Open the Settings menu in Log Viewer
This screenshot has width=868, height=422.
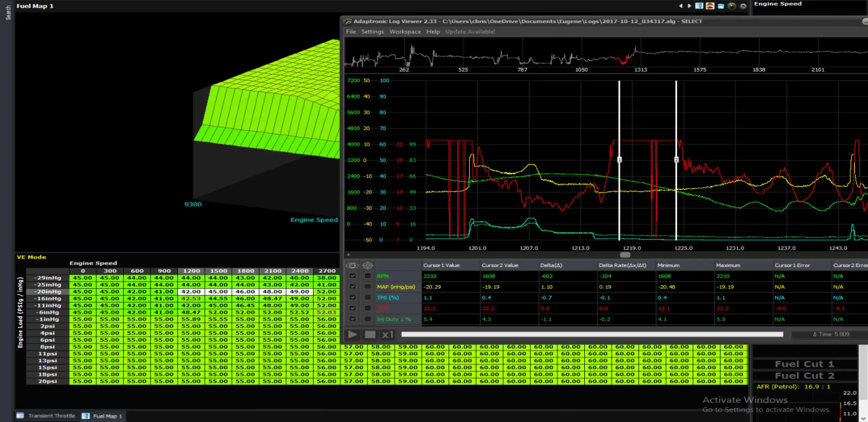click(x=372, y=32)
